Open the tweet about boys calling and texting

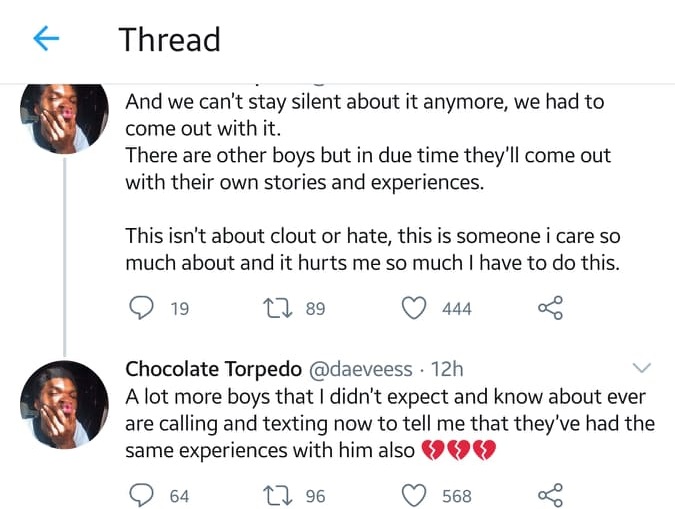tap(390, 424)
